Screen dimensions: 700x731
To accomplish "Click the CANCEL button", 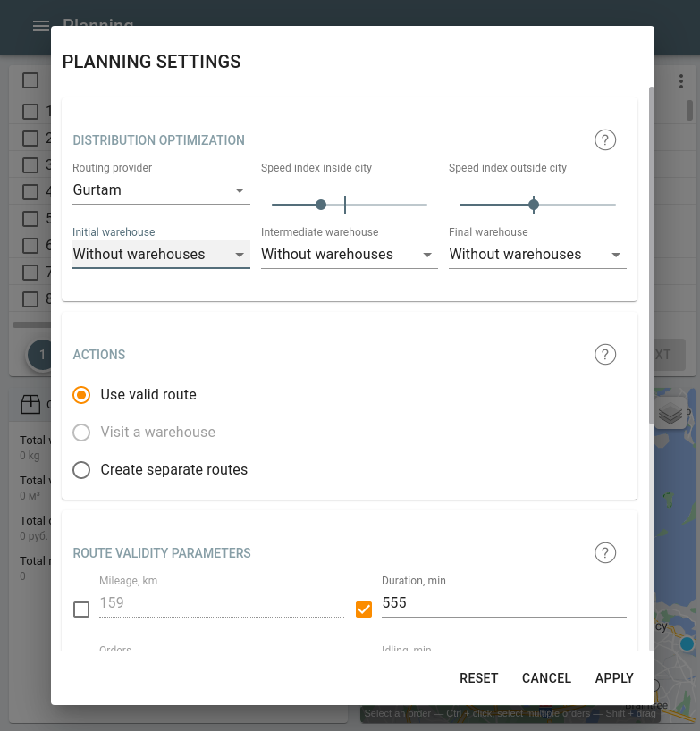I will [x=546, y=678].
